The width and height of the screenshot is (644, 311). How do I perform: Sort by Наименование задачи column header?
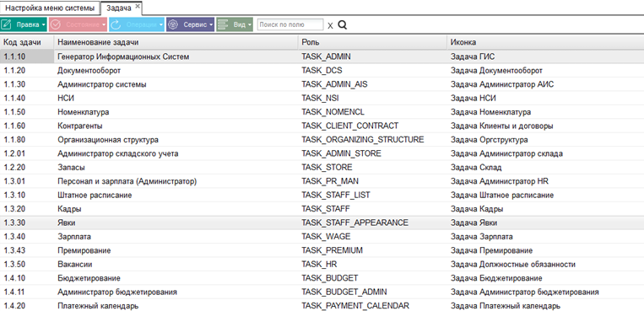176,42
